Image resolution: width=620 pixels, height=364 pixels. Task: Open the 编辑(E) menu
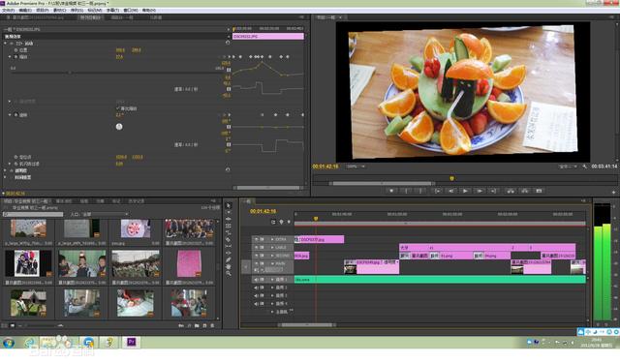24,11
